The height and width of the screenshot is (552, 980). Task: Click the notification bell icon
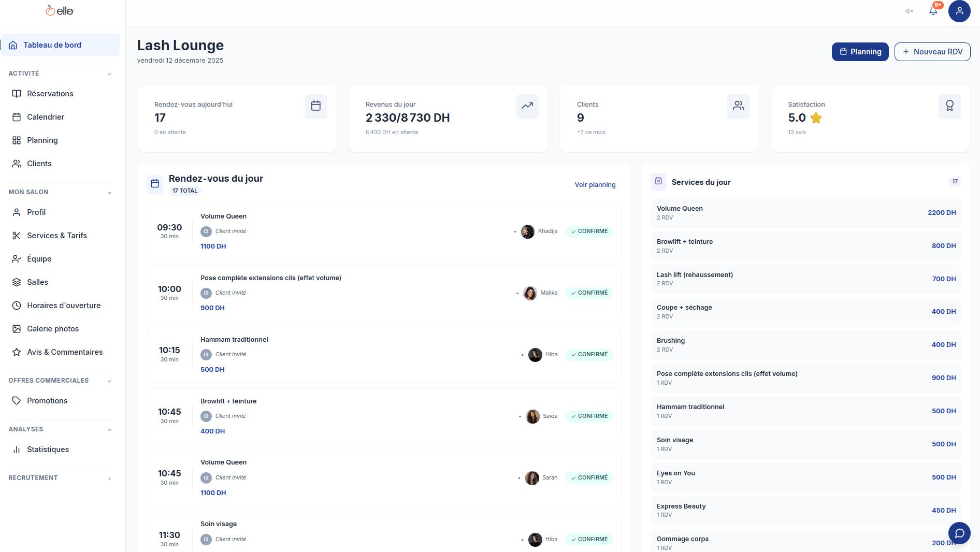(x=933, y=11)
